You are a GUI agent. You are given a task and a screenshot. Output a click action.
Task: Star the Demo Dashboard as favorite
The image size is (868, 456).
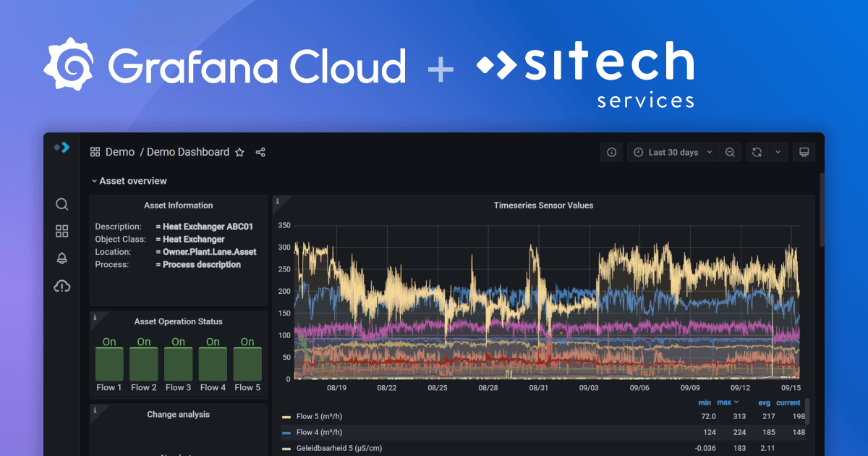(x=239, y=152)
